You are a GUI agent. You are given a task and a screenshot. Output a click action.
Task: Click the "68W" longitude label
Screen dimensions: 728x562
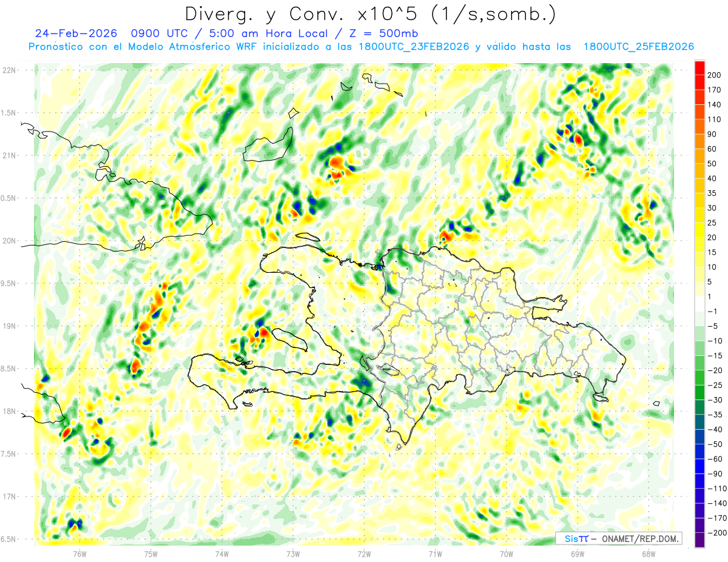[649, 553]
